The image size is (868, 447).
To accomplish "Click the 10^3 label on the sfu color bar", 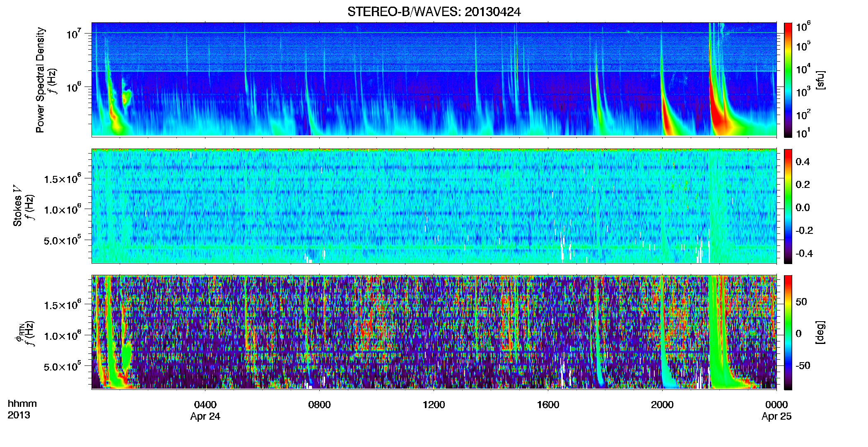I will [x=803, y=91].
